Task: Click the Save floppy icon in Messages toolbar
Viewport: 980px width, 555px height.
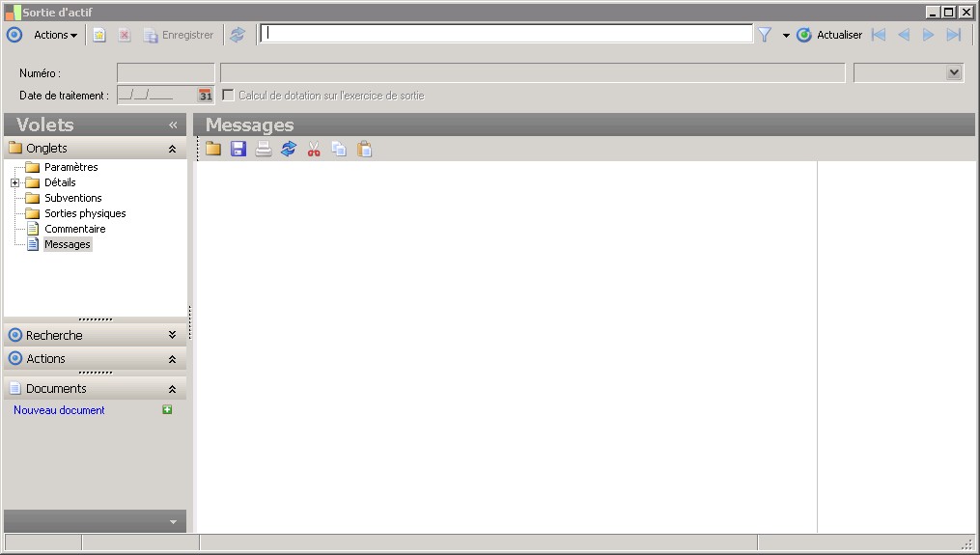Action: point(238,149)
